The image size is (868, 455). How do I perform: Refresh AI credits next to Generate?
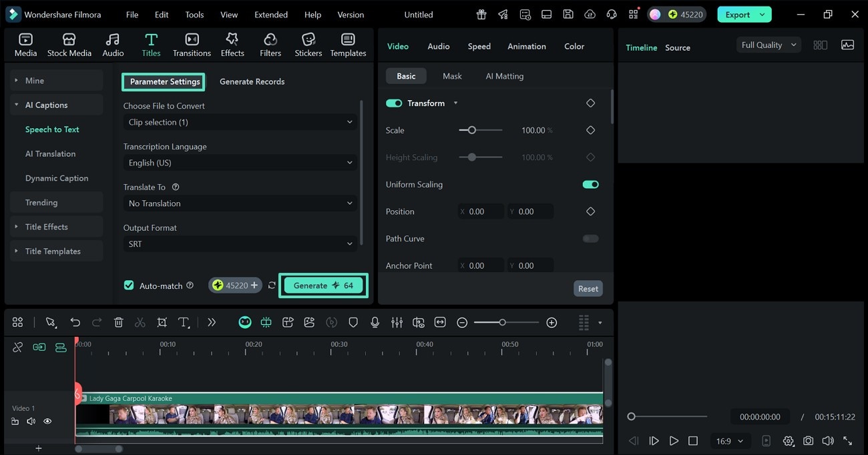272,286
